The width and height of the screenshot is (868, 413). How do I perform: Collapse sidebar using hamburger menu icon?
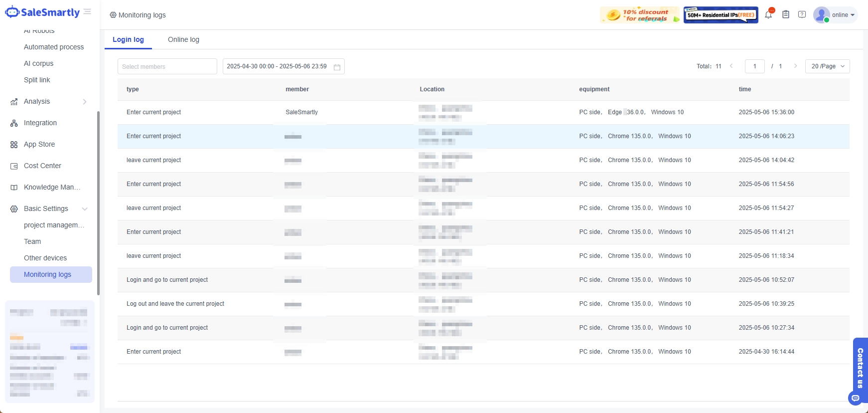coord(87,12)
